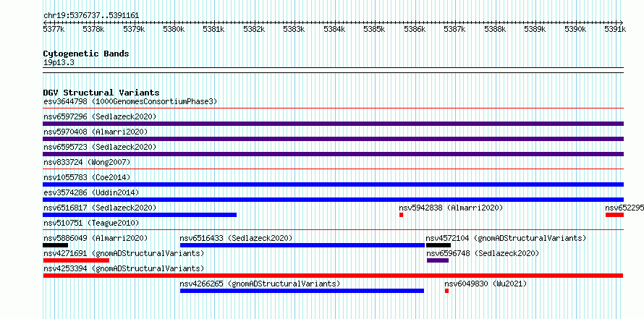644x319 pixels.
Task: Click the red nsv652295 bar at right edge
Action: [x=614, y=215]
